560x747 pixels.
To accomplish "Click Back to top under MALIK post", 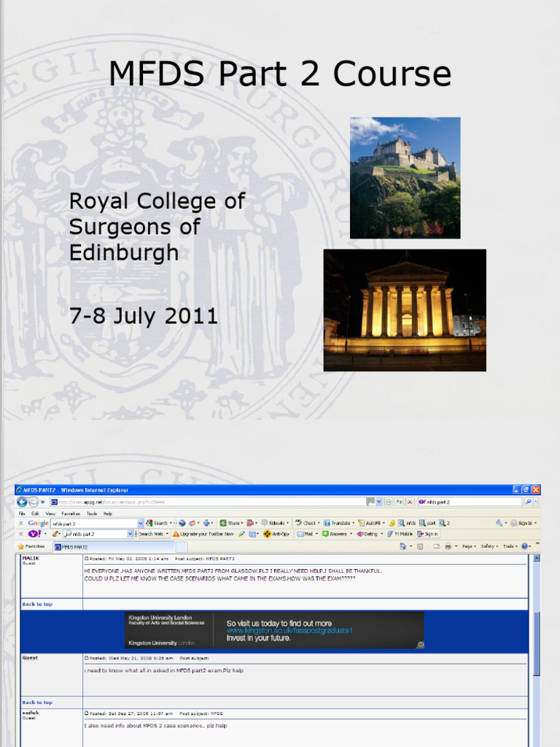I will 37,604.
